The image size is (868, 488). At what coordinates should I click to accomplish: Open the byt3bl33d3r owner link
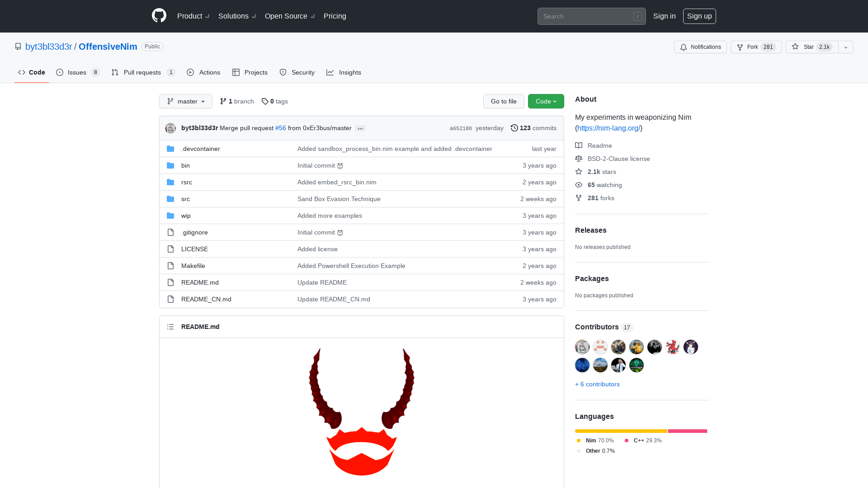point(49,47)
